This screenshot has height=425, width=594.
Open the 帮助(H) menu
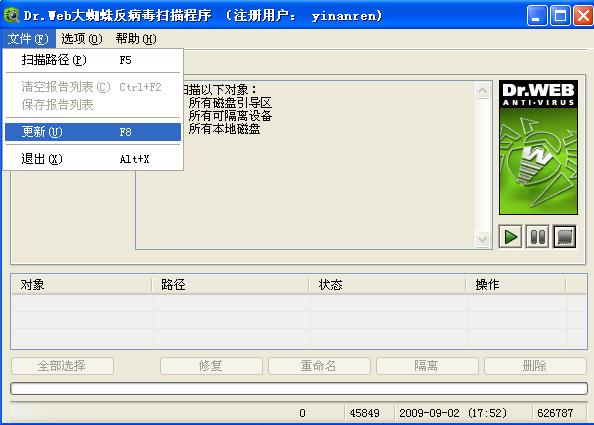tap(136, 39)
